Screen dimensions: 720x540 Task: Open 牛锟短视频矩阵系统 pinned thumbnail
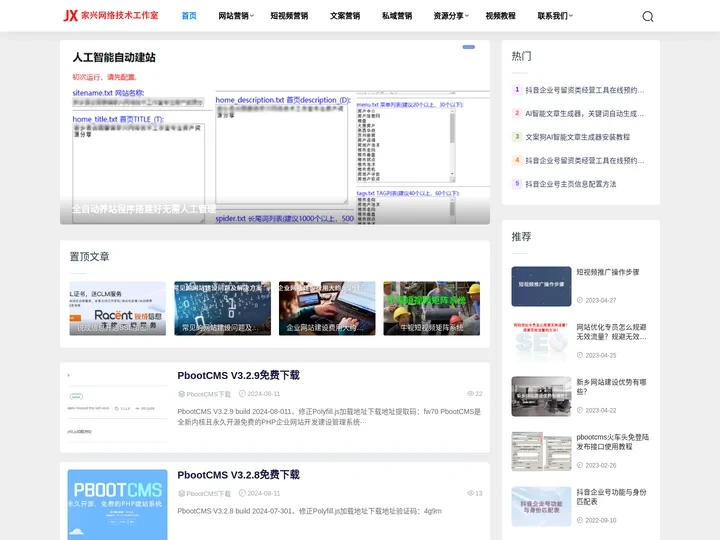[x=432, y=308]
